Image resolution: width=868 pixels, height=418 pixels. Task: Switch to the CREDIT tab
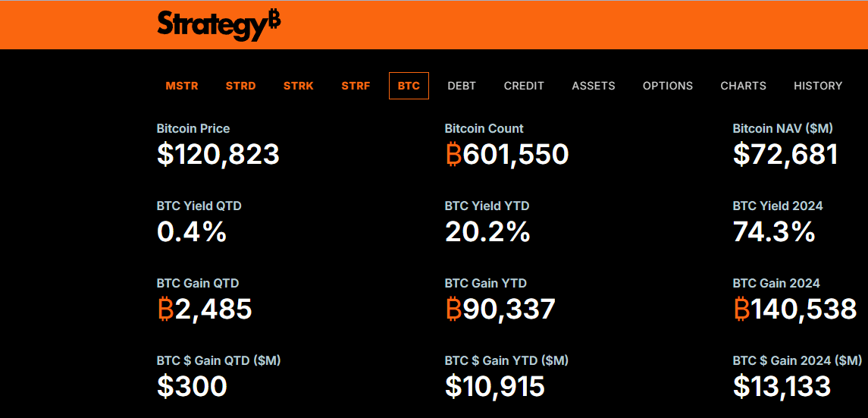pyautogui.click(x=524, y=86)
